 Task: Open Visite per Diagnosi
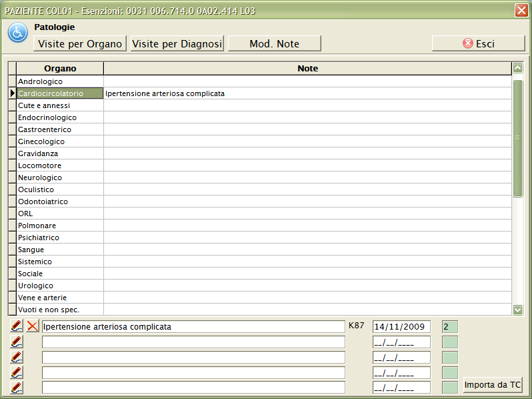pyautogui.click(x=177, y=43)
